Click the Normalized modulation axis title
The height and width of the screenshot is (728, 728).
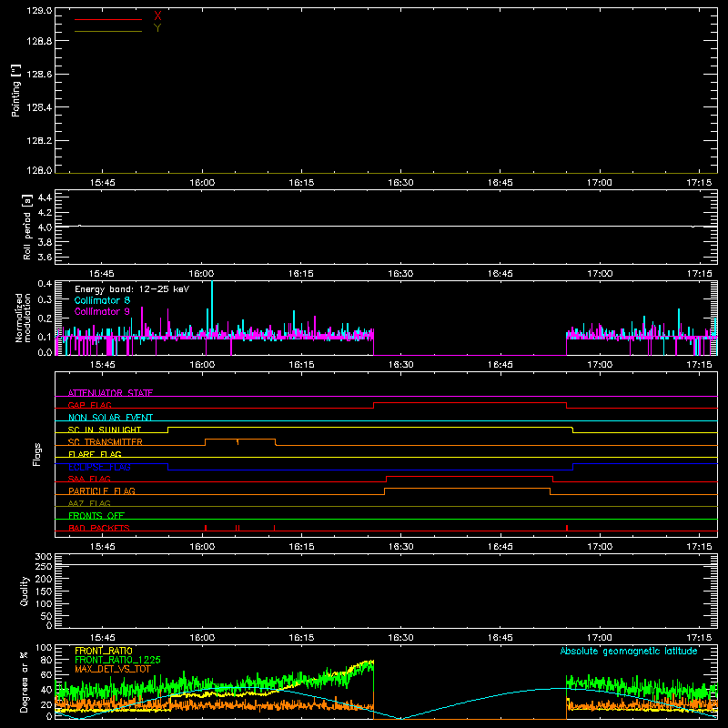[x=24, y=318]
